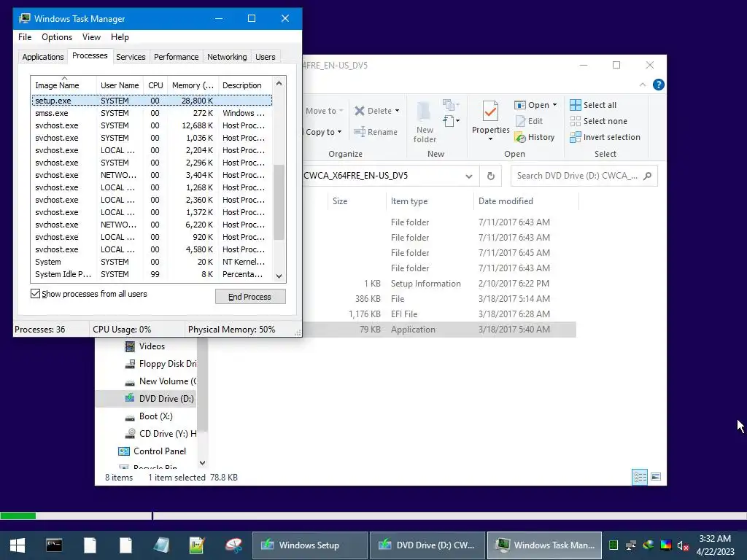
Task: Switch to DVD Drive (D:) taskbar button
Action: [427, 545]
